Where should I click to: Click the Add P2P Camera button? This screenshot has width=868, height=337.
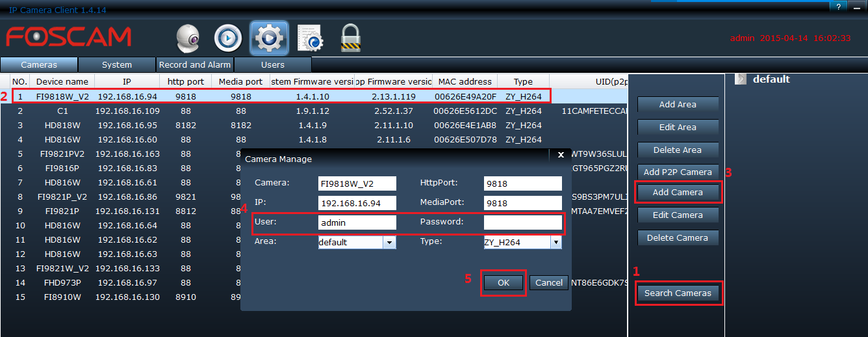678,172
